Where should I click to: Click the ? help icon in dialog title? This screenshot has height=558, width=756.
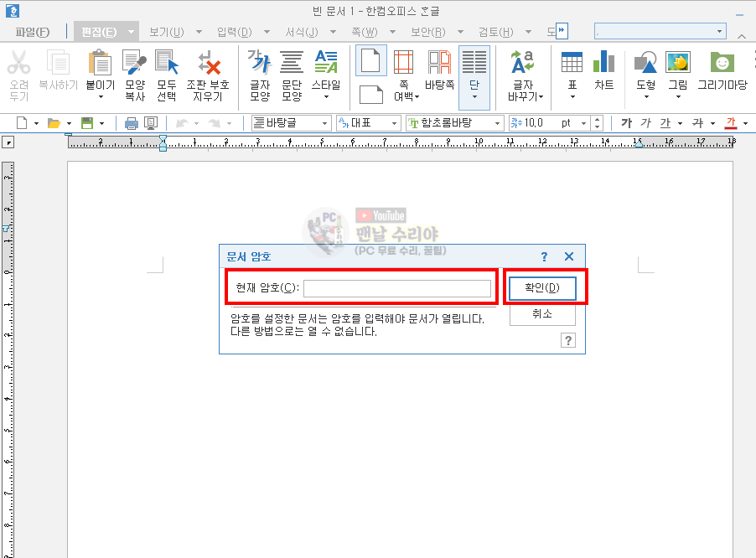pos(544,257)
